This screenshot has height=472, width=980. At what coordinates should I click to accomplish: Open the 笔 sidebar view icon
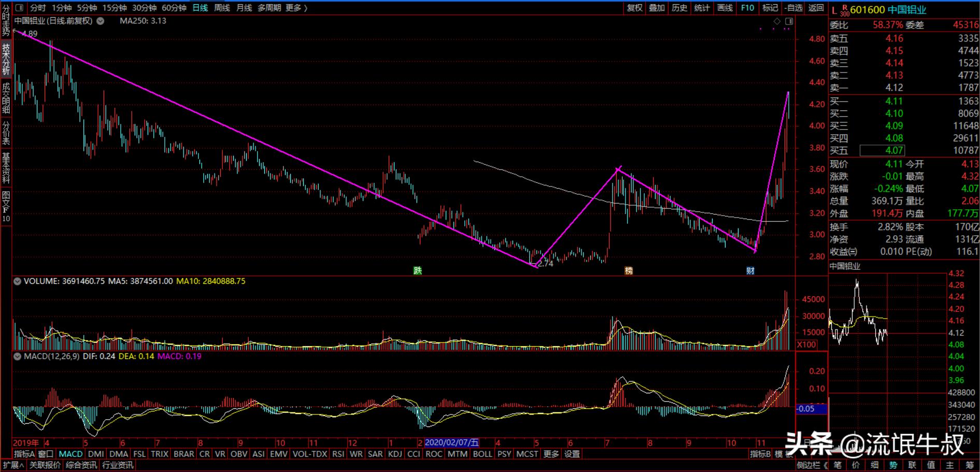(x=837, y=465)
